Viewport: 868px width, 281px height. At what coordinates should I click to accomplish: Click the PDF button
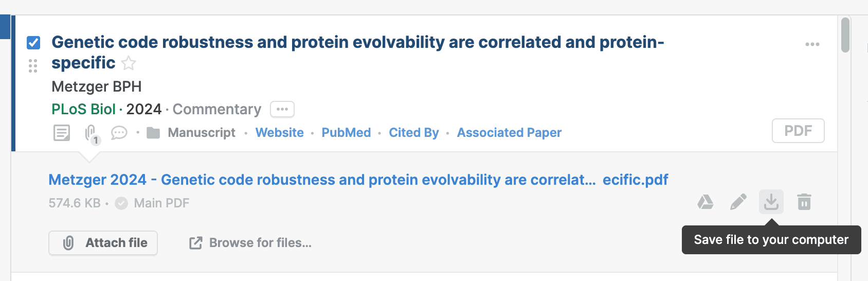pyautogui.click(x=798, y=131)
